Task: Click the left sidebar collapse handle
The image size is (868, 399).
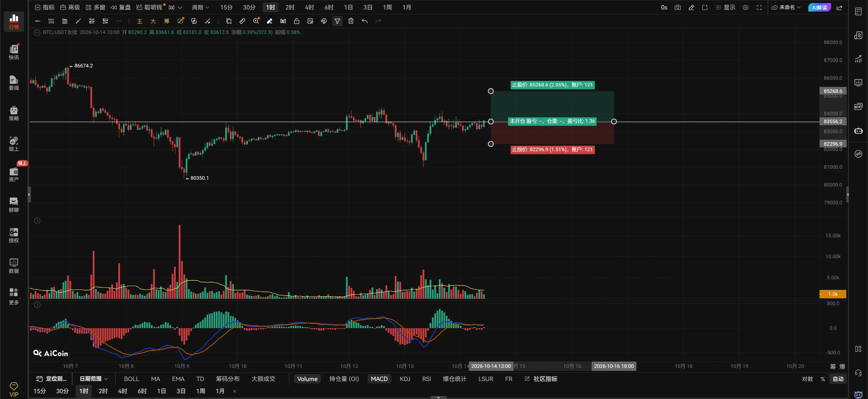Action: [x=29, y=195]
